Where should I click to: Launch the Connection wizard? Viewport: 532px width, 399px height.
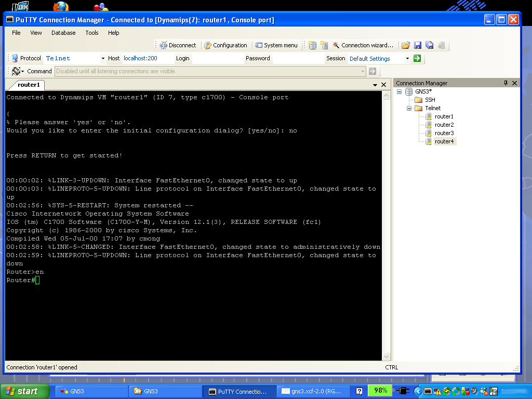(363, 45)
